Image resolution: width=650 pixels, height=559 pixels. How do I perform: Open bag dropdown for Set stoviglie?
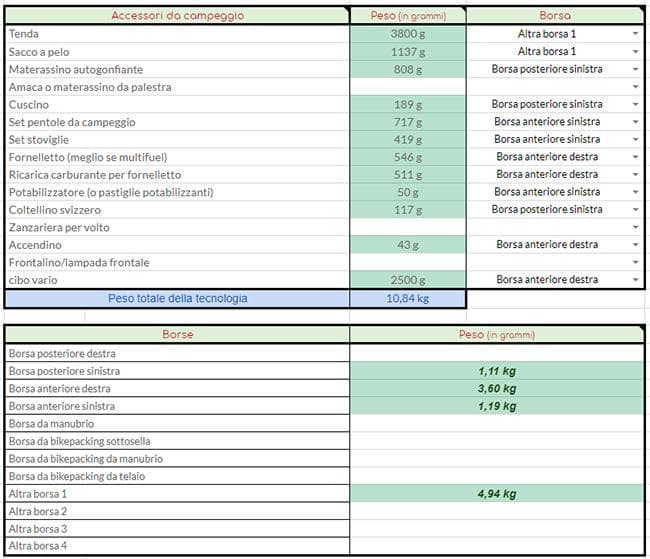[x=635, y=139]
